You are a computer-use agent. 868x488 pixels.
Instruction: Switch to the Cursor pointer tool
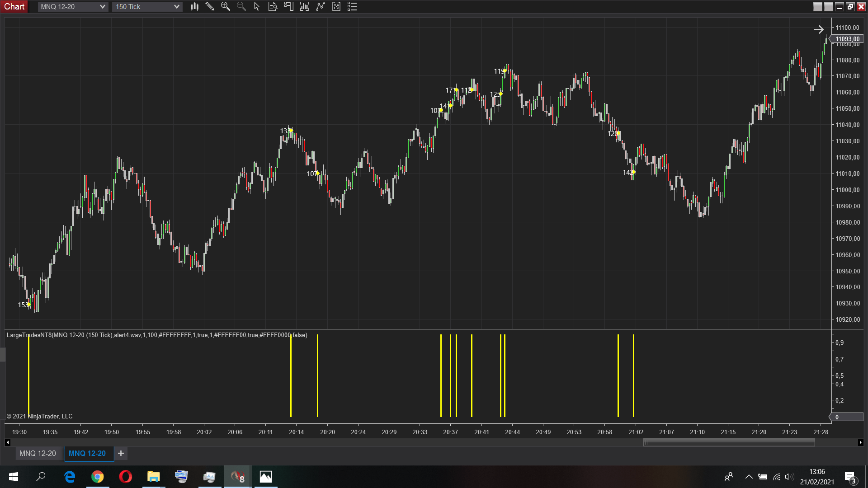(x=256, y=6)
